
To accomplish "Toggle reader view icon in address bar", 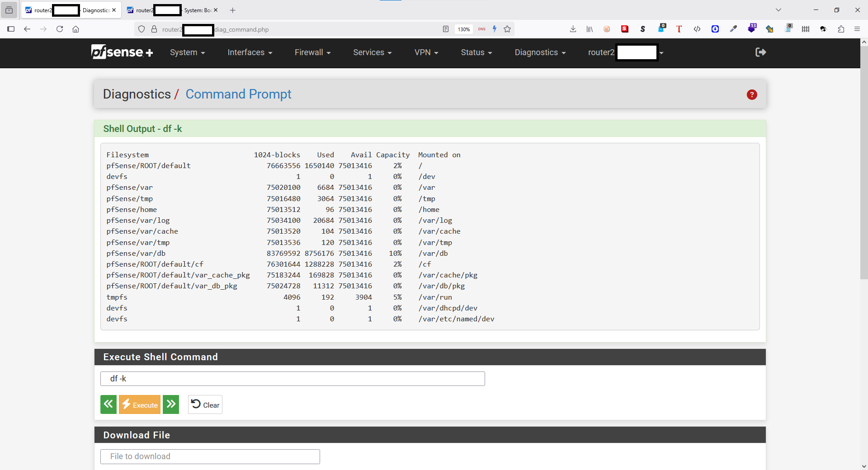I will tap(446, 29).
